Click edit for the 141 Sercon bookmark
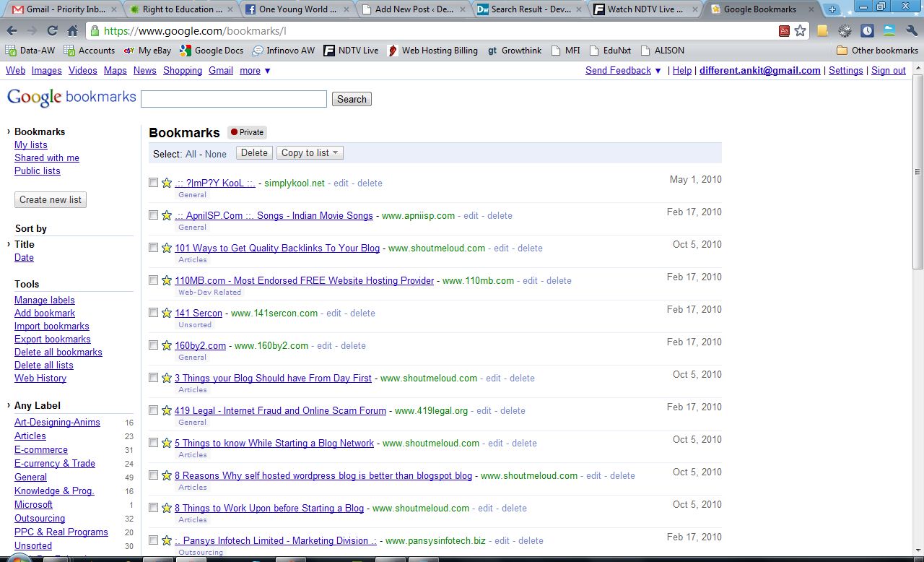924x562 pixels. point(334,314)
